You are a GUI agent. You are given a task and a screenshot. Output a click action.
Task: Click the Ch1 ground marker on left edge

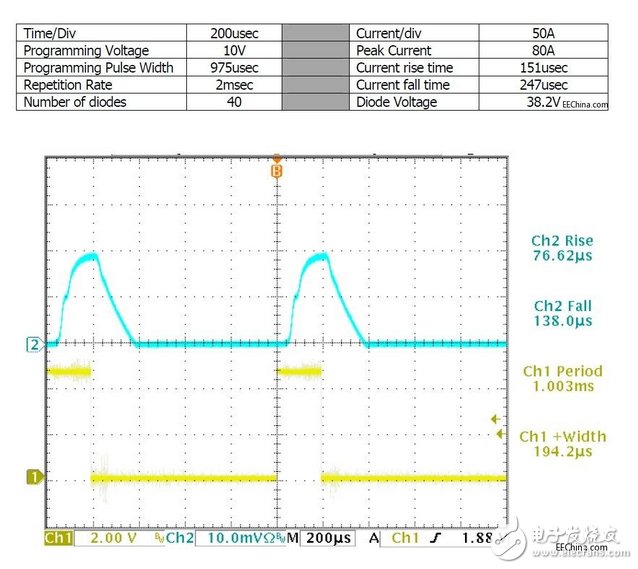pyautogui.click(x=32, y=478)
